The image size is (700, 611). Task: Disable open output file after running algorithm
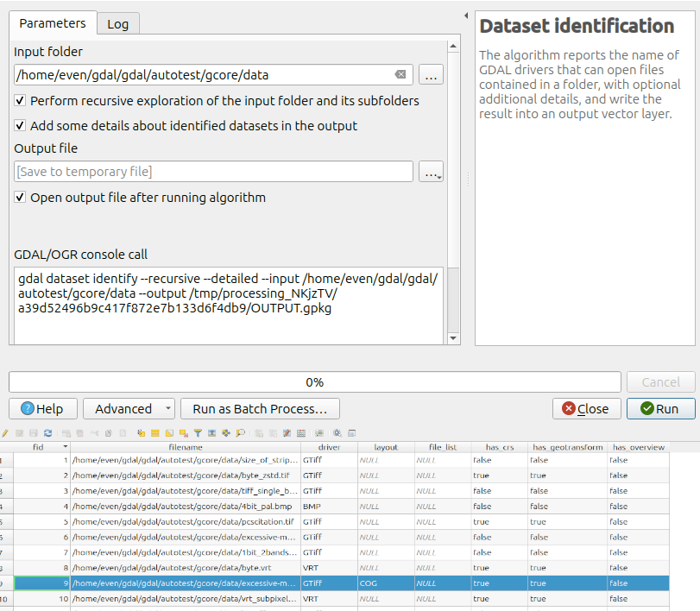point(21,198)
